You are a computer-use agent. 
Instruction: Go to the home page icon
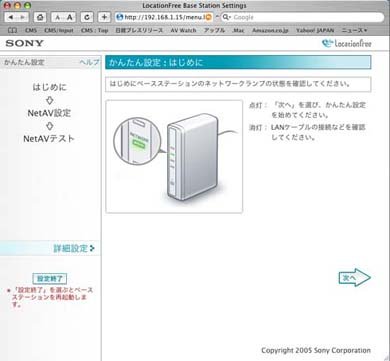(x=40, y=17)
